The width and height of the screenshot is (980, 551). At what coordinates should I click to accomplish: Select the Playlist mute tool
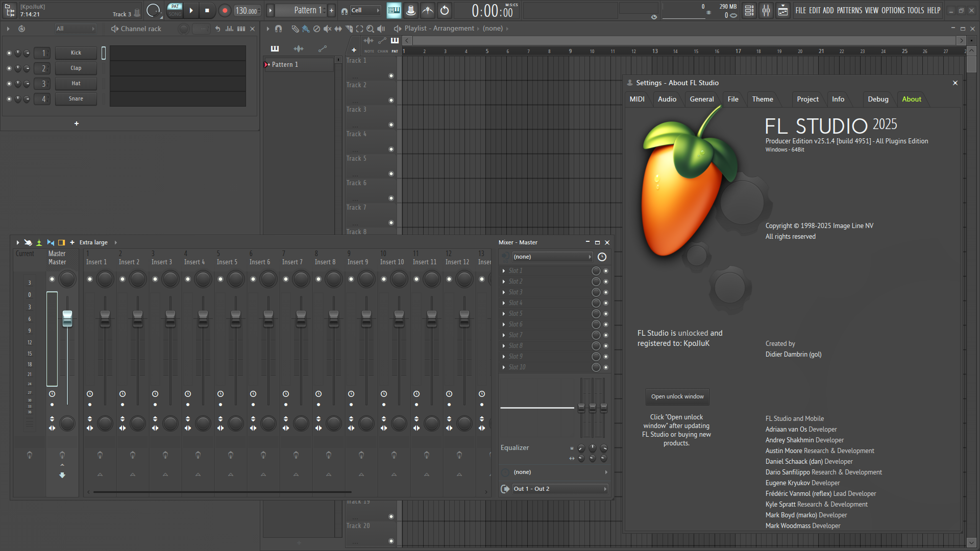click(327, 29)
